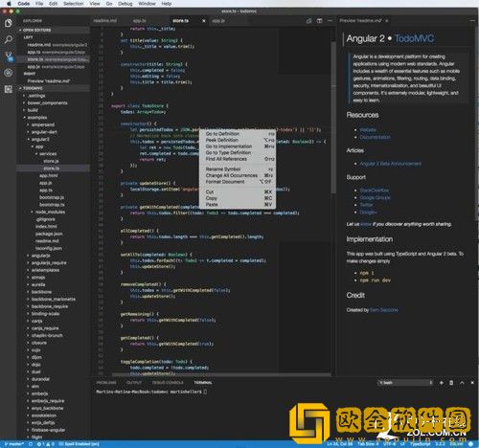
Task: Open the Debug view in the activity bar
Action: [9, 73]
